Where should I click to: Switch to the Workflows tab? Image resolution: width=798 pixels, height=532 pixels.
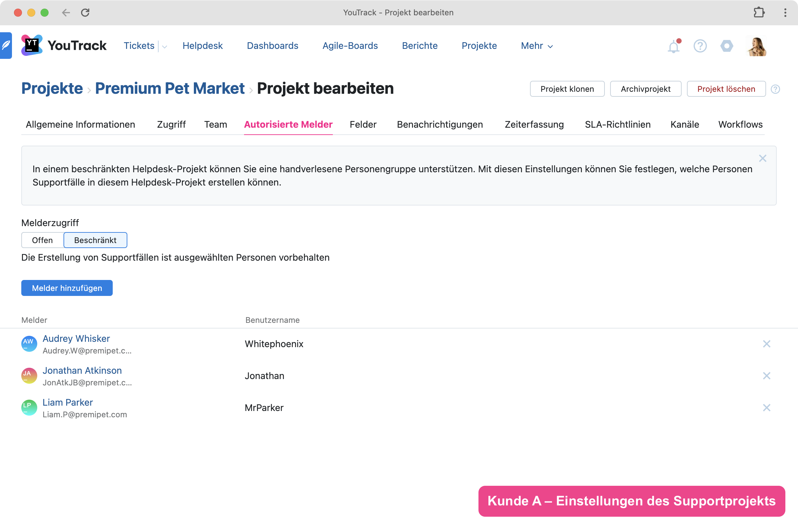740,124
